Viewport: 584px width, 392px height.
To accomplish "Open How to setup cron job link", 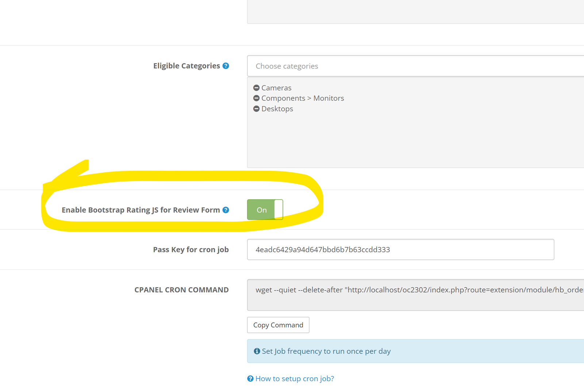I will coord(295,379).
